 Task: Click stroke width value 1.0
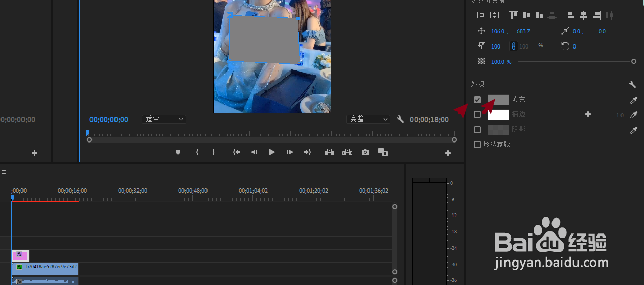pyautogui.click(x=620, y=115)
